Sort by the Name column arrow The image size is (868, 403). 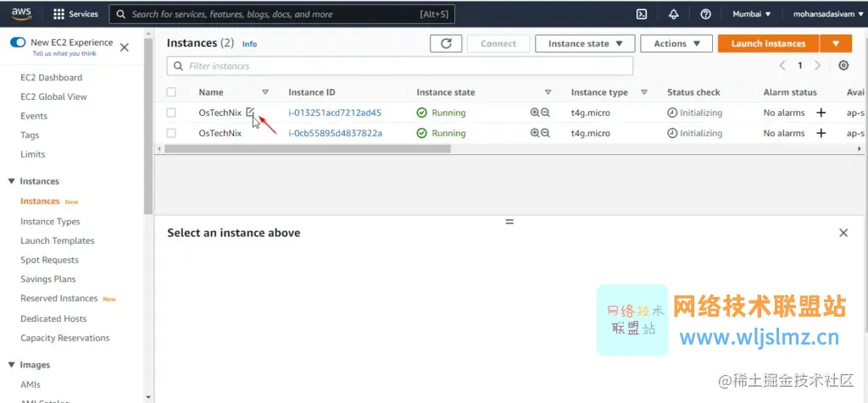coord(265,92)
